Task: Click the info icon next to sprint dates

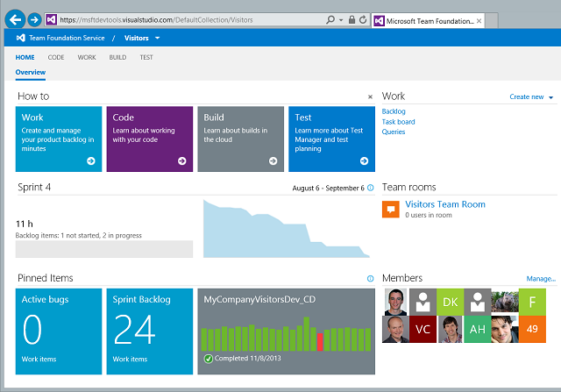Action: click(x=371, y=188)
